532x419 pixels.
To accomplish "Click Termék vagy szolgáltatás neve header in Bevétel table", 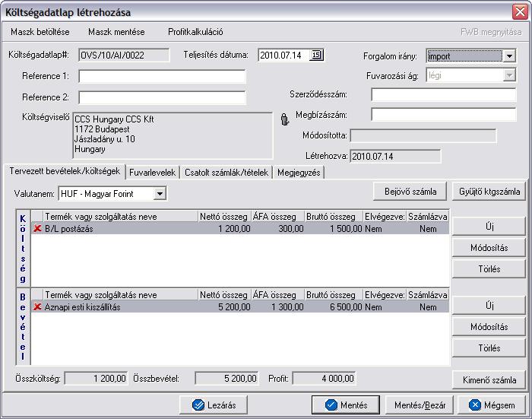I will click(x=120, y=295).
